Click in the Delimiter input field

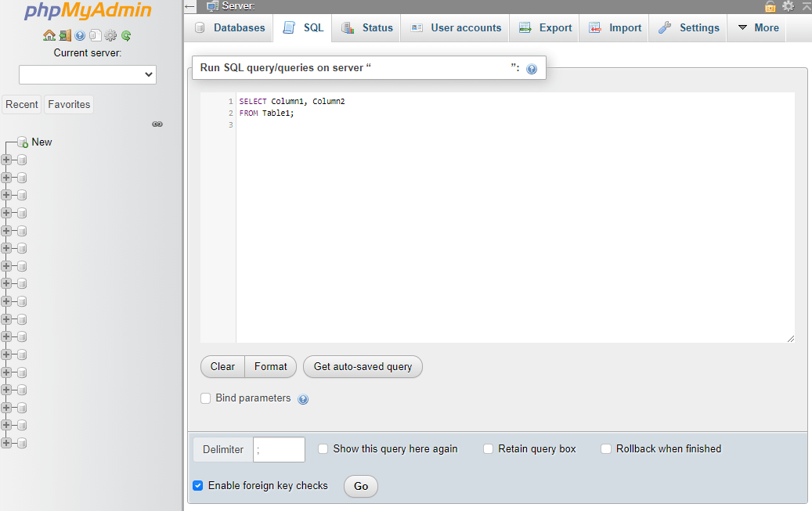(x=279, y=449)
